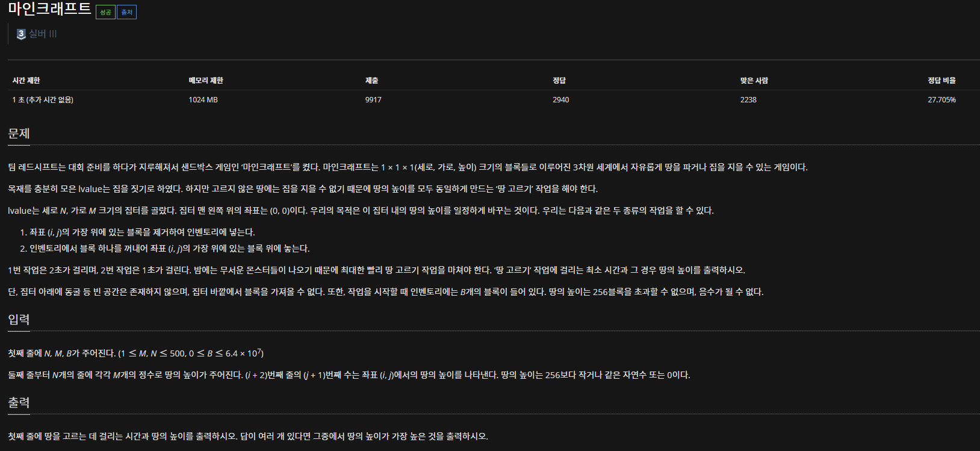Click the paragraph starting 팀 레드시프트는

coord(408,167)
